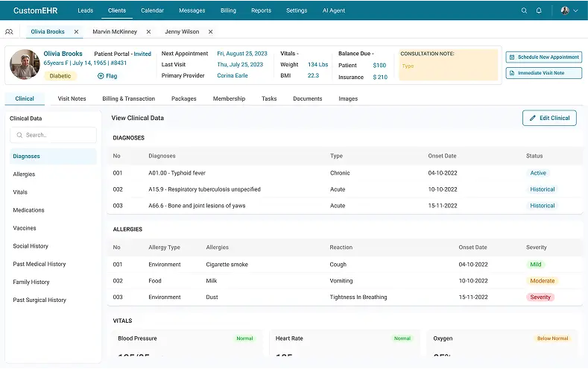Select Past Surgical History in sidebar

coord(39,300)
